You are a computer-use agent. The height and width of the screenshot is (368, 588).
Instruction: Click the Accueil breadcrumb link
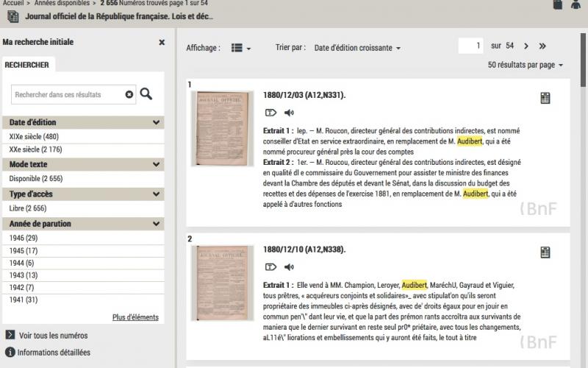(13, 3)
